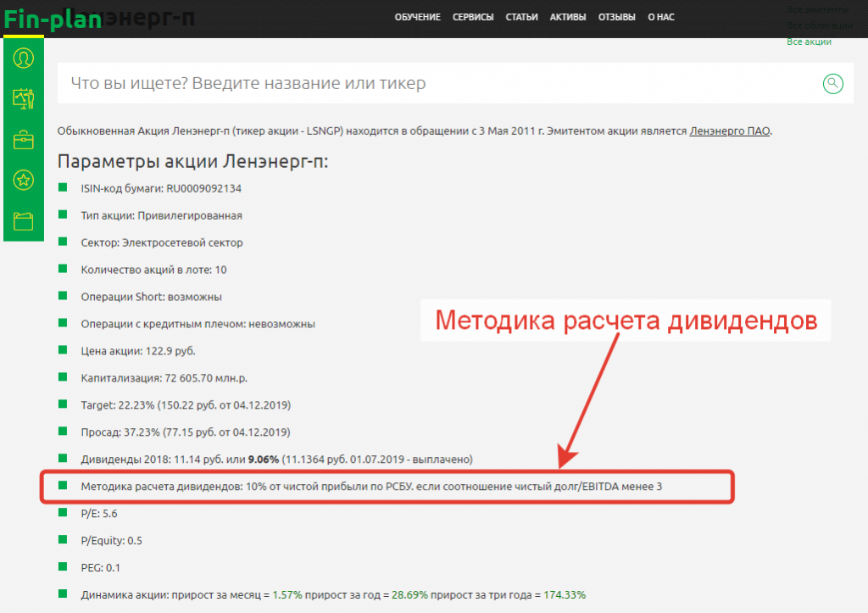The height and width of the screenshot is (613, 868).
Task: Open the user profile sidebar icon
Action: (x=24, y=59)
